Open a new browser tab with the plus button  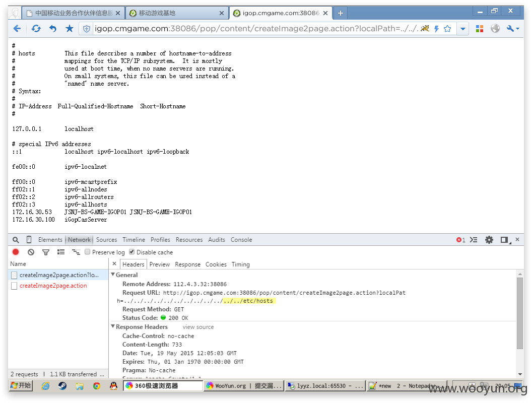tap(340, 13)
